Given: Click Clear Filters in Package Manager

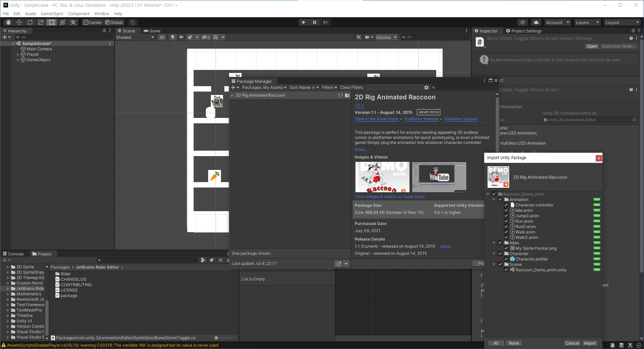Looking at the screenshot, I should click(351, 88).
